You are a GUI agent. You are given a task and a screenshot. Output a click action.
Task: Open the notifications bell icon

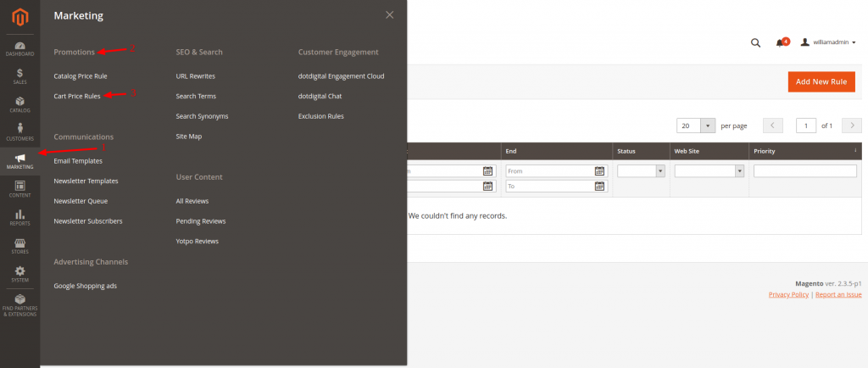(x=780, y=42)
